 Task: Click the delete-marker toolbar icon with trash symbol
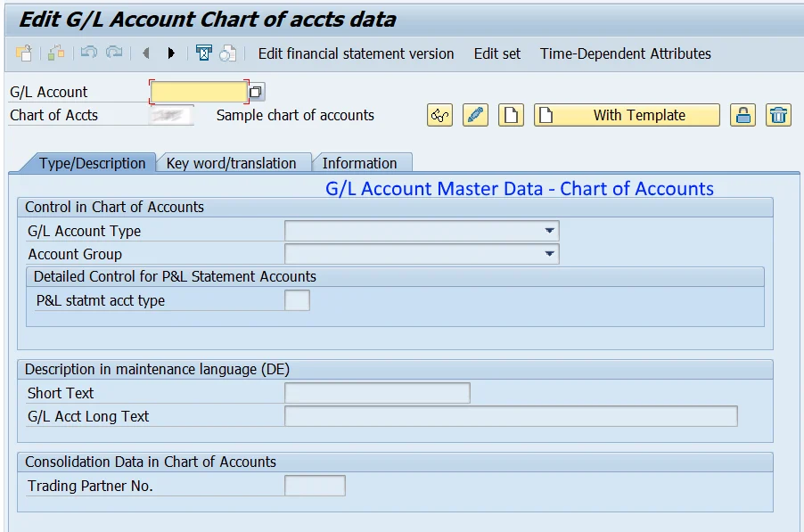click(203, 53)
